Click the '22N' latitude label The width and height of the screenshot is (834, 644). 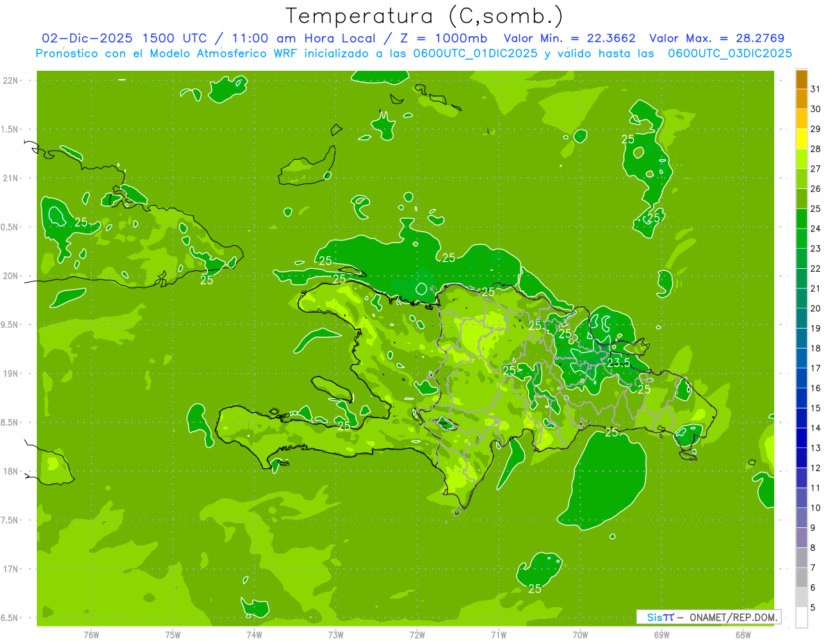[x=10, y=81]
